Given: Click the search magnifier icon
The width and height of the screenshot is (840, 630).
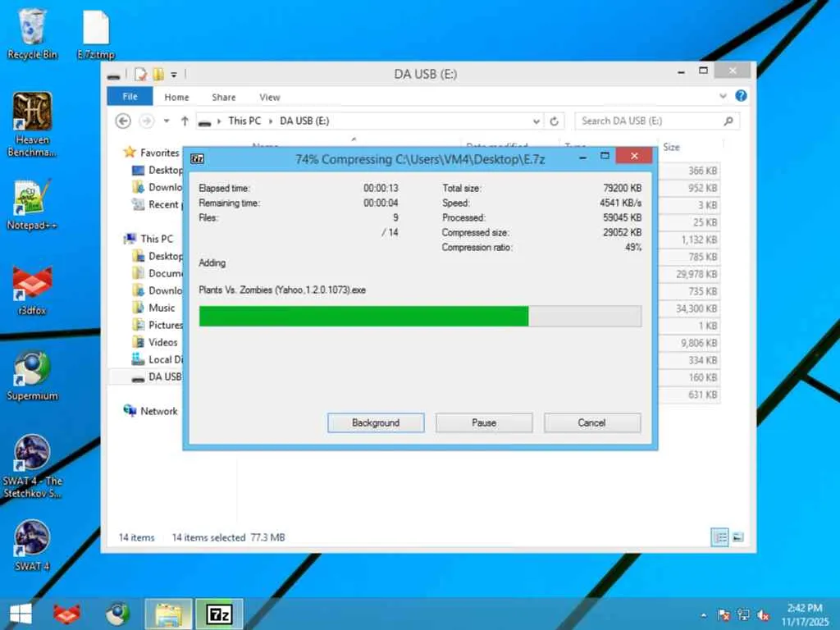Looking at the screenshot, I should pos(728,121).
